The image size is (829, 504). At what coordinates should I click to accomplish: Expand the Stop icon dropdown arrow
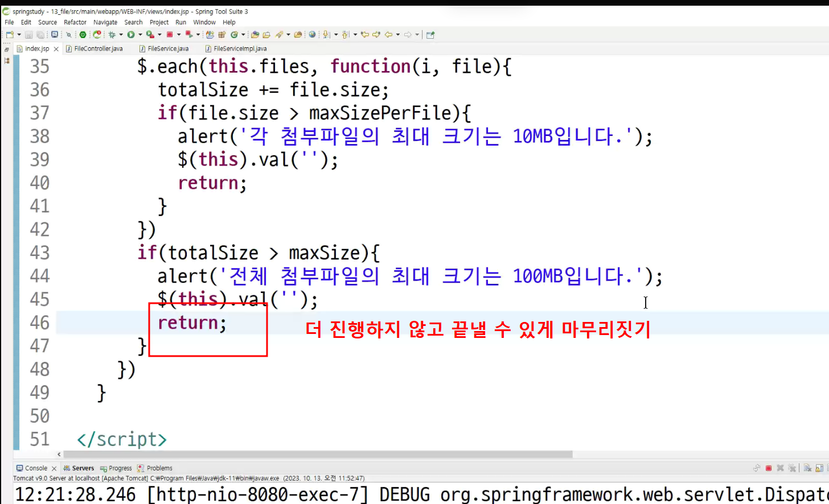[x=179, y=35]
